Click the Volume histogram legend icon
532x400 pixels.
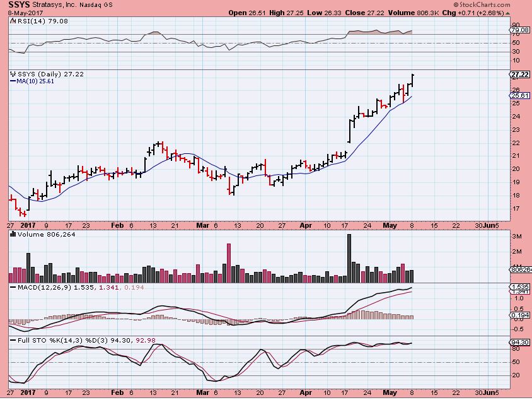(x=13, y=234)
